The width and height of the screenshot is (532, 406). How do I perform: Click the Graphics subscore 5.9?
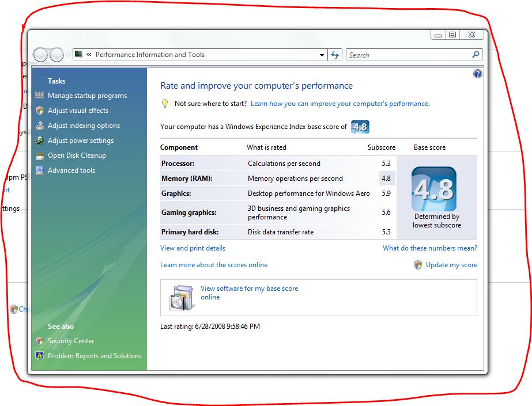[x=386, y=193]
